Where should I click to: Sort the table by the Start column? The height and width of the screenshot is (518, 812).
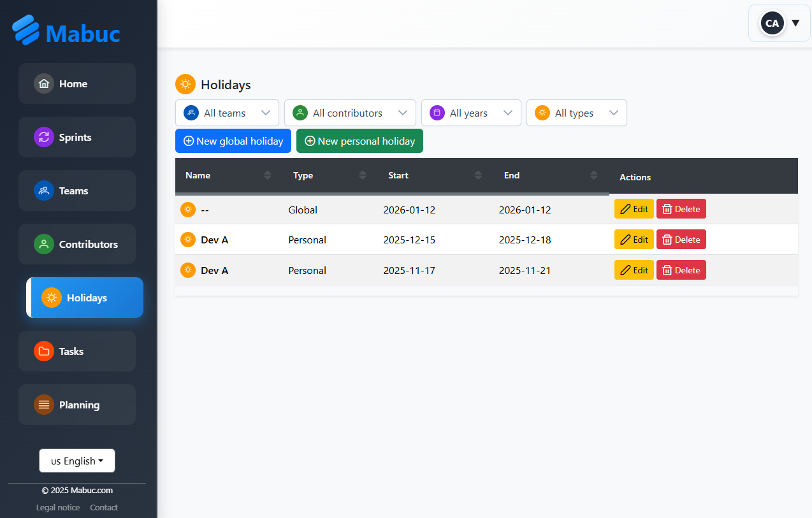click(398, 175)
